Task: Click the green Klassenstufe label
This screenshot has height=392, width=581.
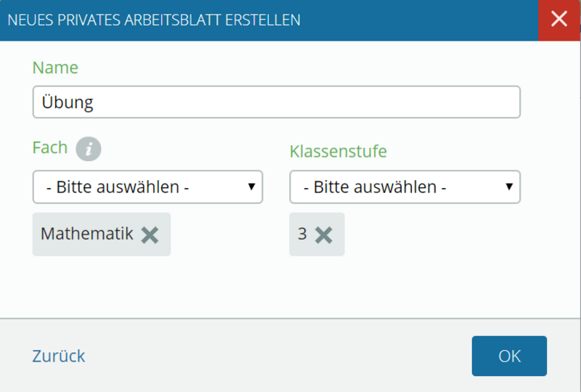Action: (338, 151)
